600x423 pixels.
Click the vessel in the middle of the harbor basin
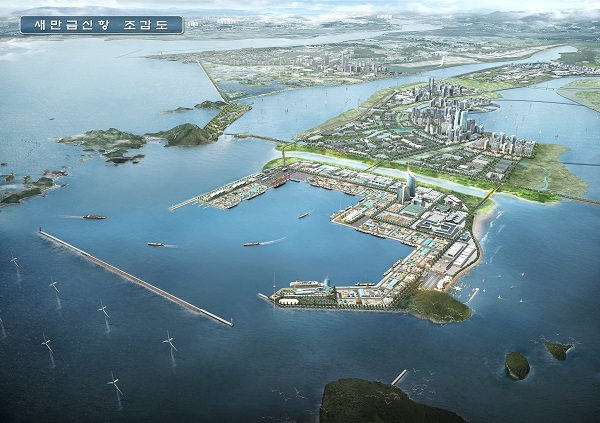point(304,214)
